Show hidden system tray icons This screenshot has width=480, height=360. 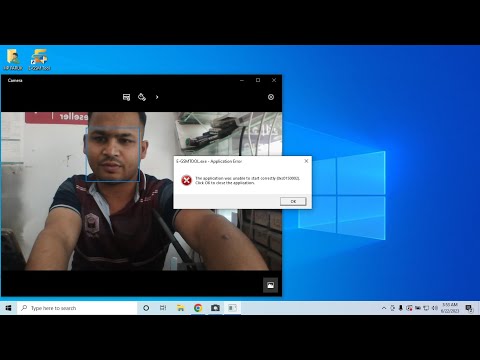[384, 308]
